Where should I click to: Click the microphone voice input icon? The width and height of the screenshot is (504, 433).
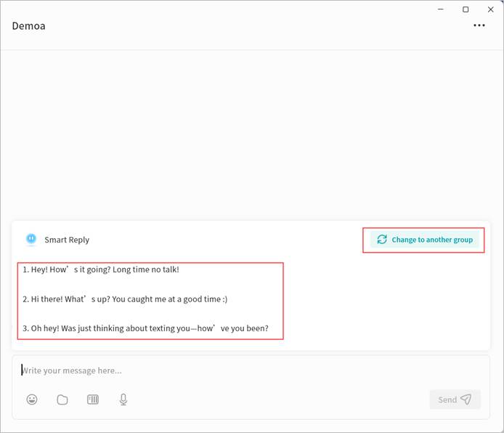[123, 400]
